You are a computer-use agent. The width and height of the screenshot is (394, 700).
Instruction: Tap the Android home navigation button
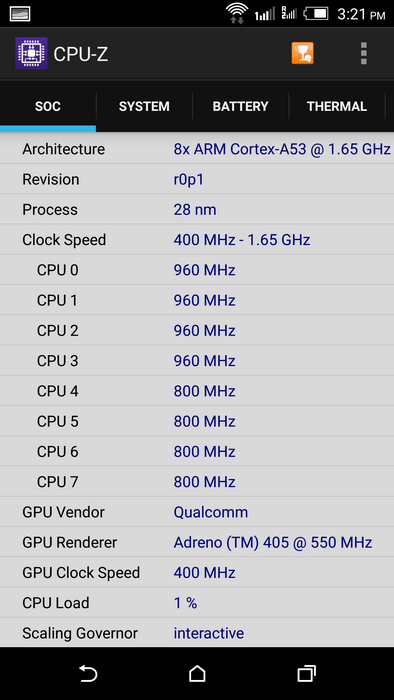(x=197, y=673)
